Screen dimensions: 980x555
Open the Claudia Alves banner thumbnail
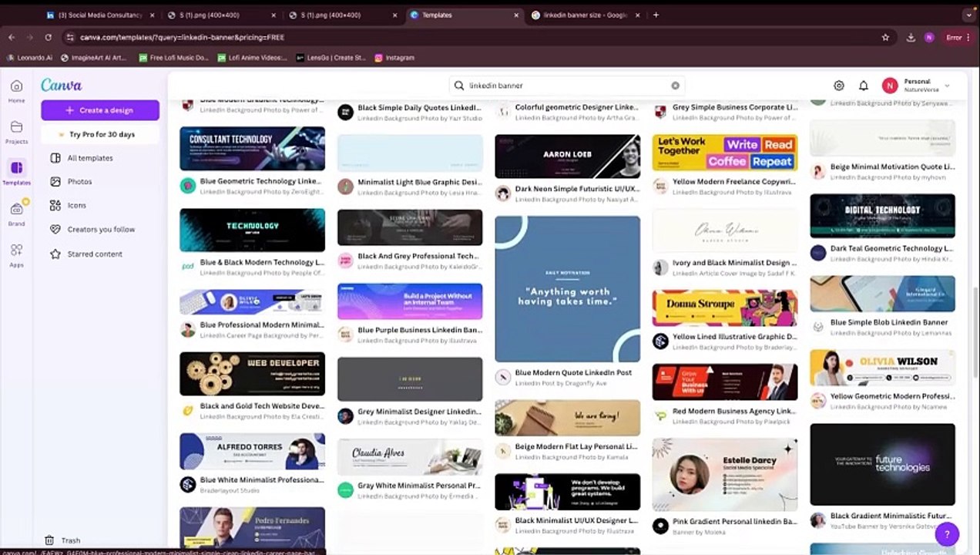(x=410, y=457)
